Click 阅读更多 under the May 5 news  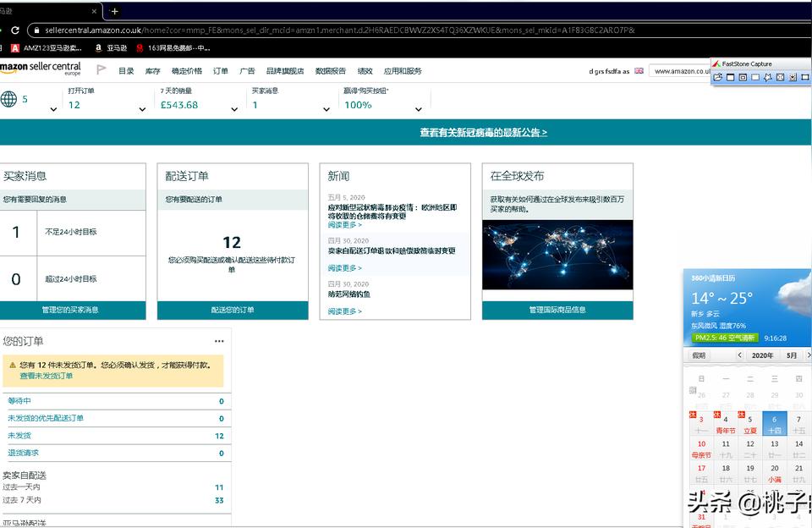[x=344, y=225]
